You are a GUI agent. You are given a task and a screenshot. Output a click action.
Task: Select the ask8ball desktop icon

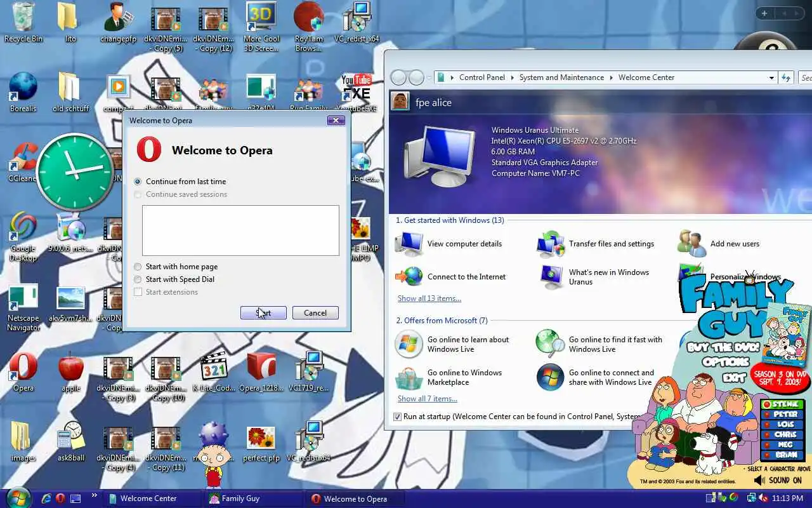(x=70, y=442)
